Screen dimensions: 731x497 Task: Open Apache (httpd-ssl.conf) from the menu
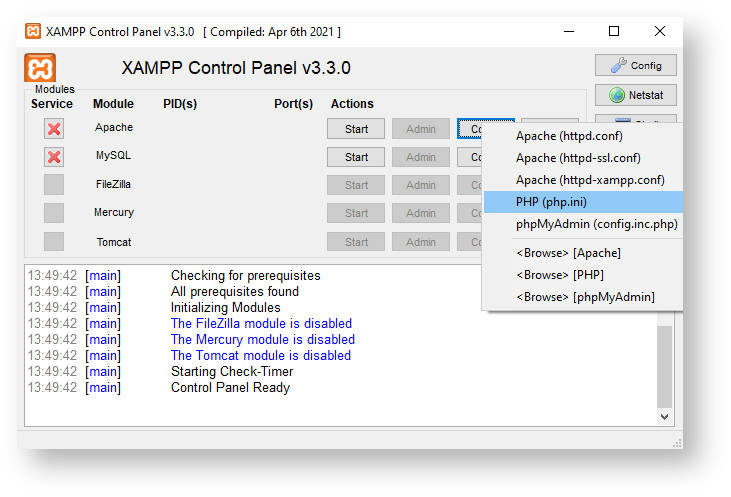578,158
